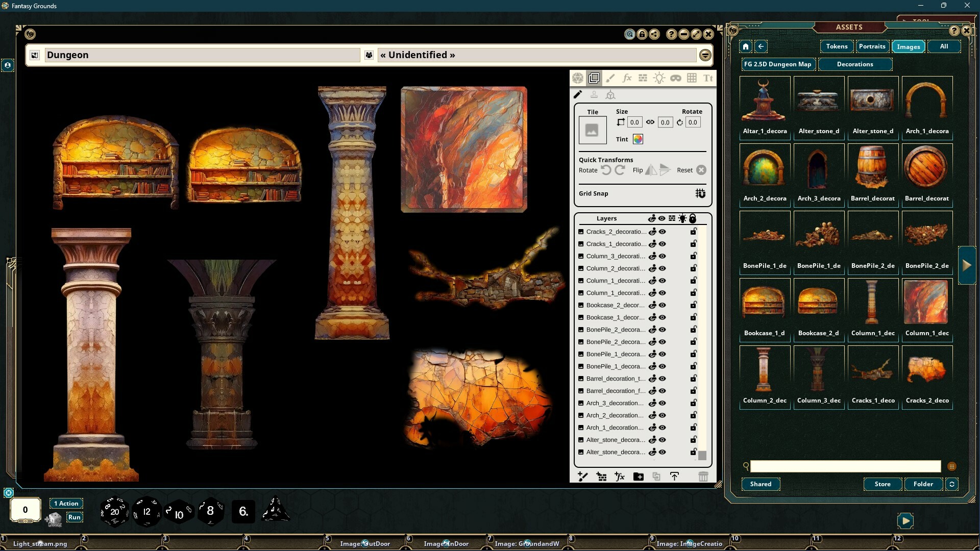Add a new paint layer below layers list

(583, 476)
